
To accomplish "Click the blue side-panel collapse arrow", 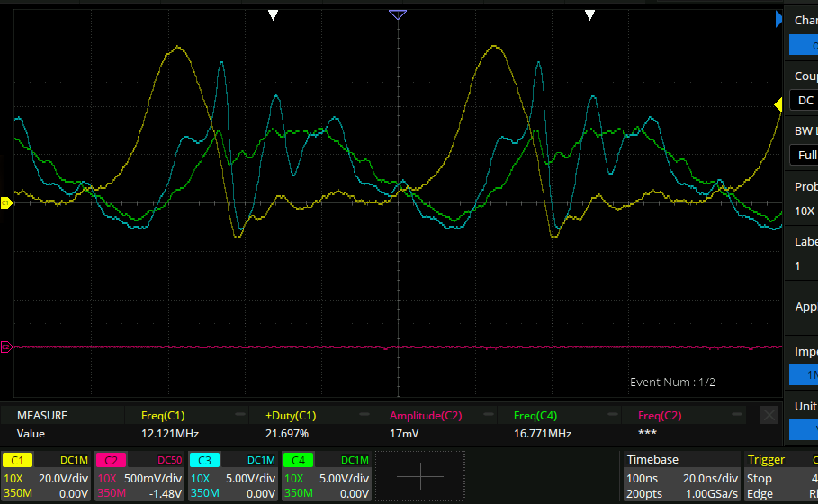I will click(780, 17).
